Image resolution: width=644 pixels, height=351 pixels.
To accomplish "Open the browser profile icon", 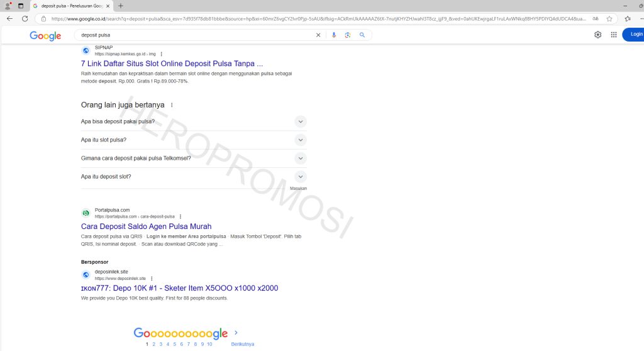I will tap(8, 6).
